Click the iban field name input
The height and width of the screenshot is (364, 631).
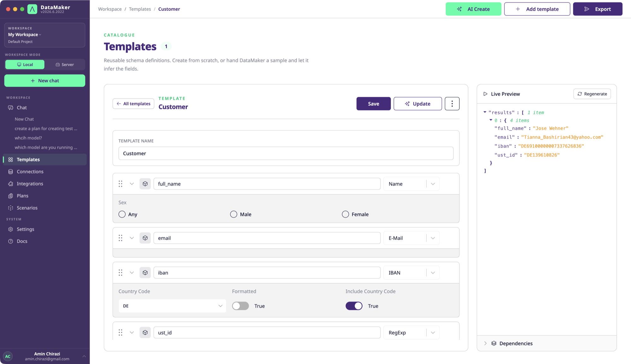[x=267, y=273]
